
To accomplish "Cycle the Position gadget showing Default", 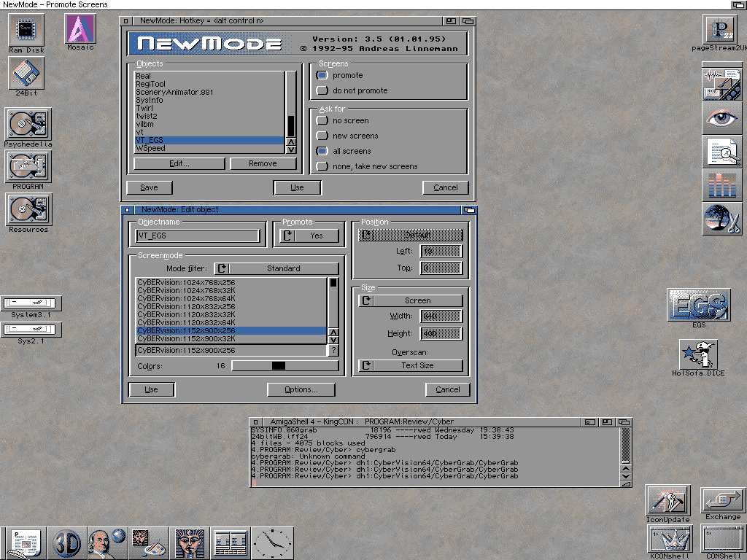I will [x=410, y=235].
